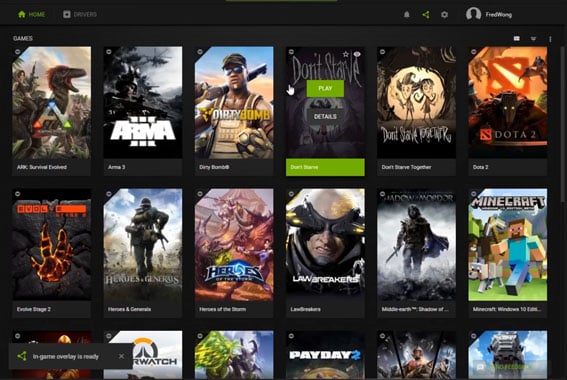The width and height of the screenshot is (567, 380).
Task: Click optimization status icon on Payday 2 card
Action: click(291, 336)
